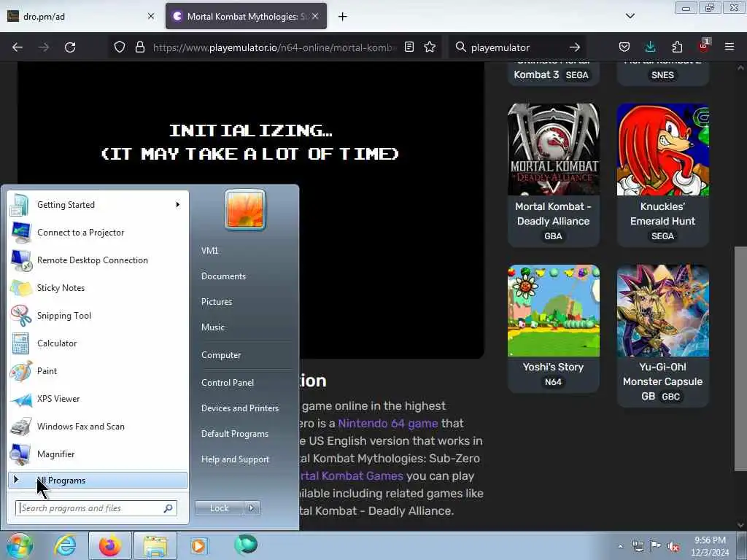The width and height of the screenshot is (747, 560).
Task: Launch Windows Media Player from taskbar
Action: tap(198, 545)
